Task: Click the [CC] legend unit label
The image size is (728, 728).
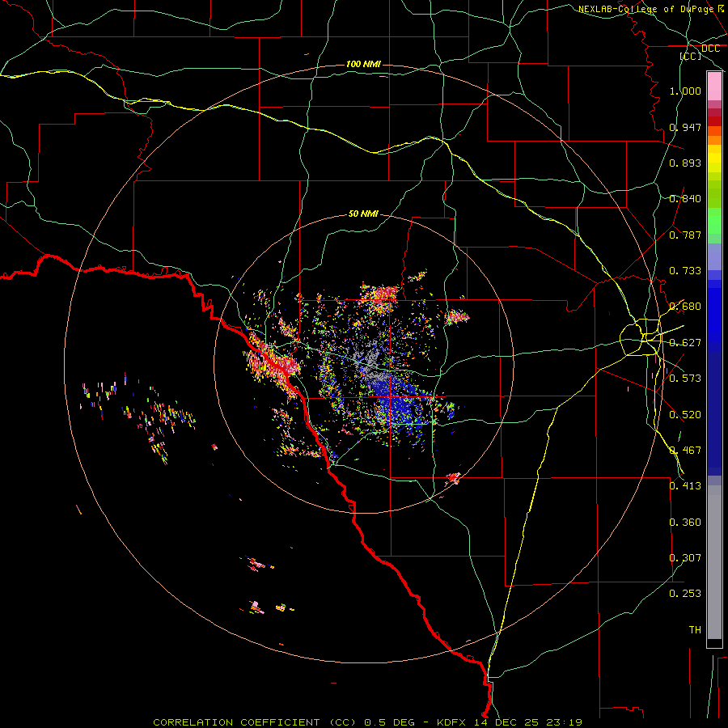Action: (x=691, y=56)
